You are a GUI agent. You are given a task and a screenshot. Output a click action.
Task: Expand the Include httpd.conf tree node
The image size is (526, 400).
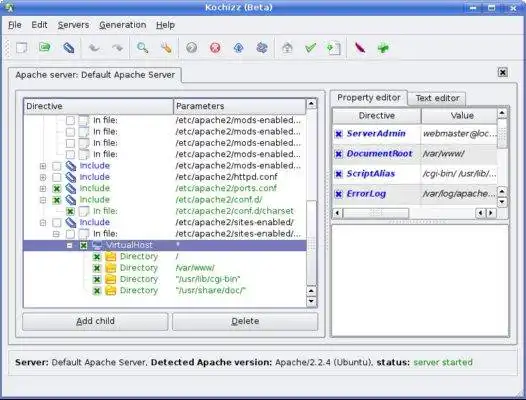(x=43, y=177)
